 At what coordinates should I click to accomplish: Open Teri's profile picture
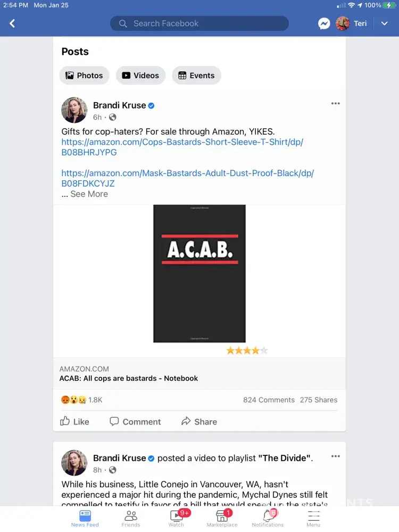click(x=343, y=23)
